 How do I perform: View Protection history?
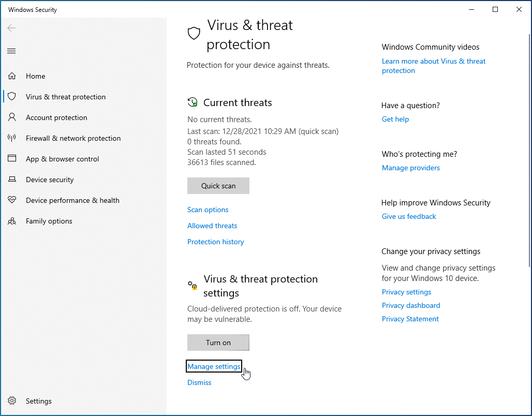(216, 242)
